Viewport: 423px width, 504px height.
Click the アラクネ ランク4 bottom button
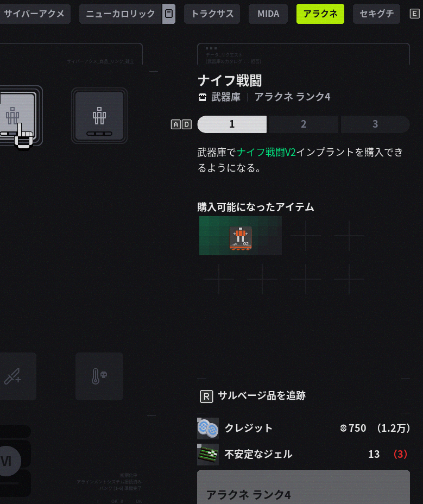304,487
